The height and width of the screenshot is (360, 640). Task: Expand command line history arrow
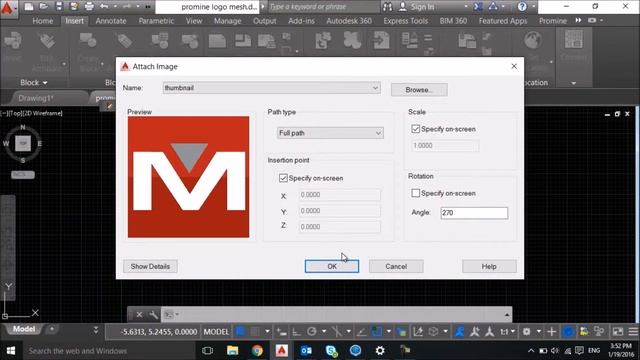click(x=507, y=315)
